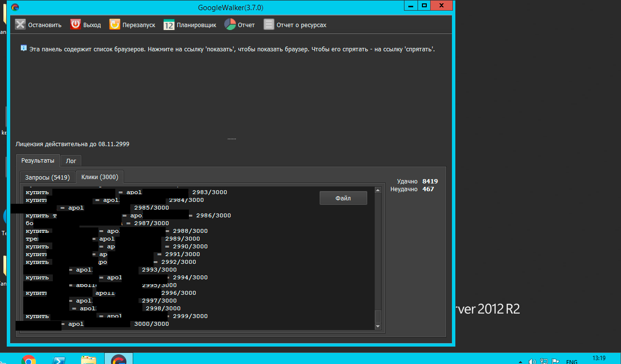Open PowerShell from the taskbar
This screenshot has height=364, width=621.
tap(59, 360)
